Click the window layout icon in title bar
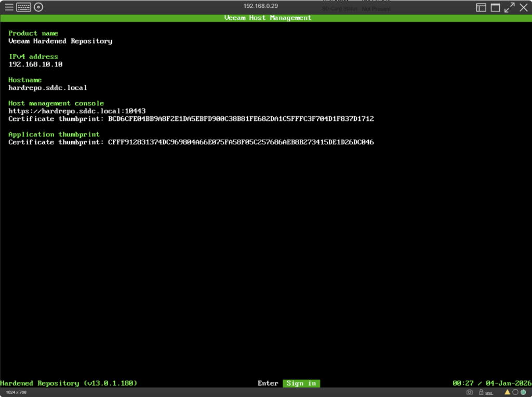The height and width of the screenshot is (397, 532). point(481,7)
